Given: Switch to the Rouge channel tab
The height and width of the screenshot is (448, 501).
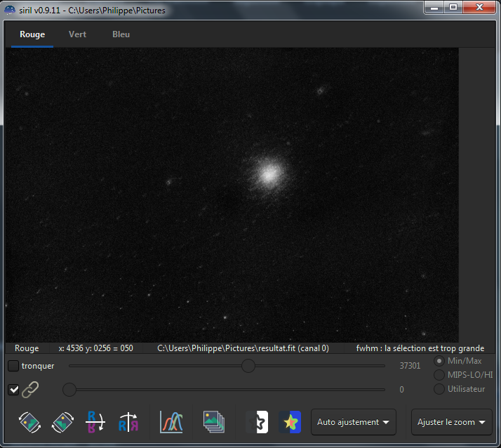Looking at the screenshot, I should click(32, 34).
